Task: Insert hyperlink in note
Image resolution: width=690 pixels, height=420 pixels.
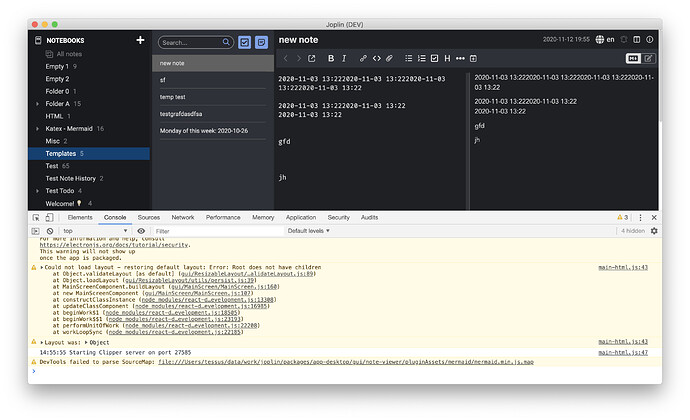Action: [x=363, y=58]
